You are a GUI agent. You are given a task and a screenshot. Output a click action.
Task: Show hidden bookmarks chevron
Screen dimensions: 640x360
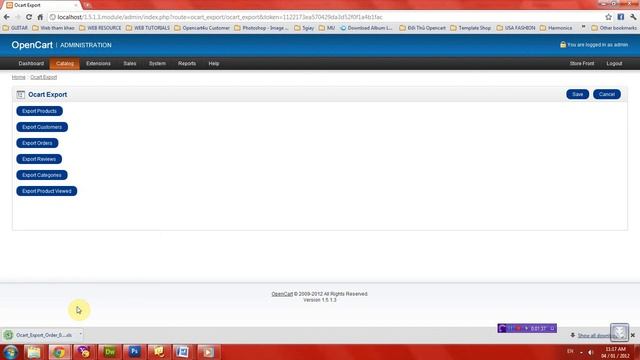click(583, 28)
